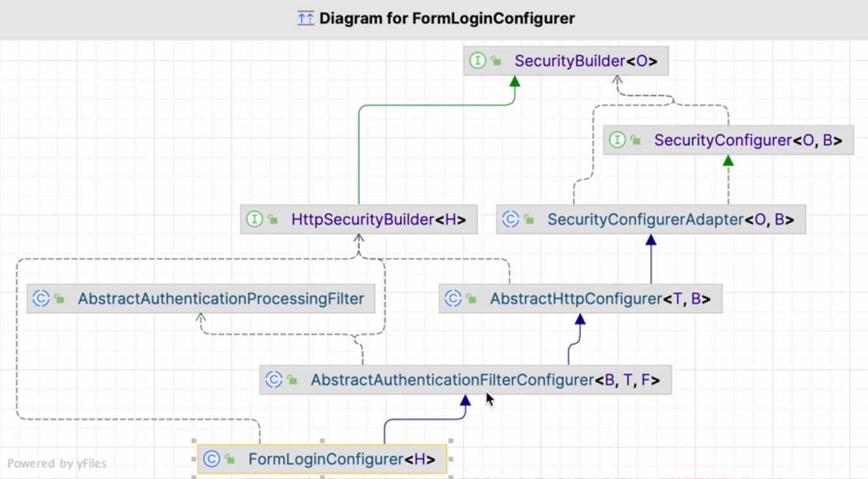The image size is (868, 479).
Task: Click the green visibility lock on FormLoginConfigurer
Action: [230, 459]
